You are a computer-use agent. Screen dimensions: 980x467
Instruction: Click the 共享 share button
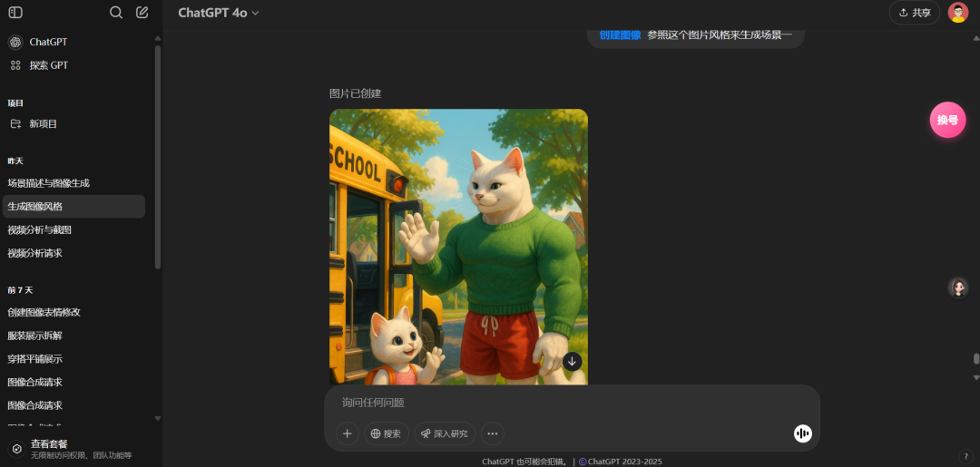point(915,13)
